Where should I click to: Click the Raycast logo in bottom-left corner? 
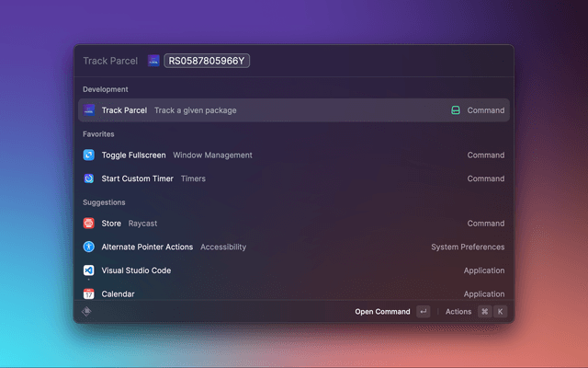point(86,312)
